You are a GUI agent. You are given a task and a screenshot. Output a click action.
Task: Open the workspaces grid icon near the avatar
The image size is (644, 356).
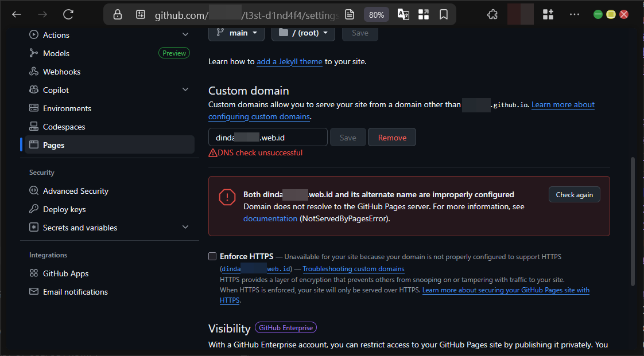548,14
